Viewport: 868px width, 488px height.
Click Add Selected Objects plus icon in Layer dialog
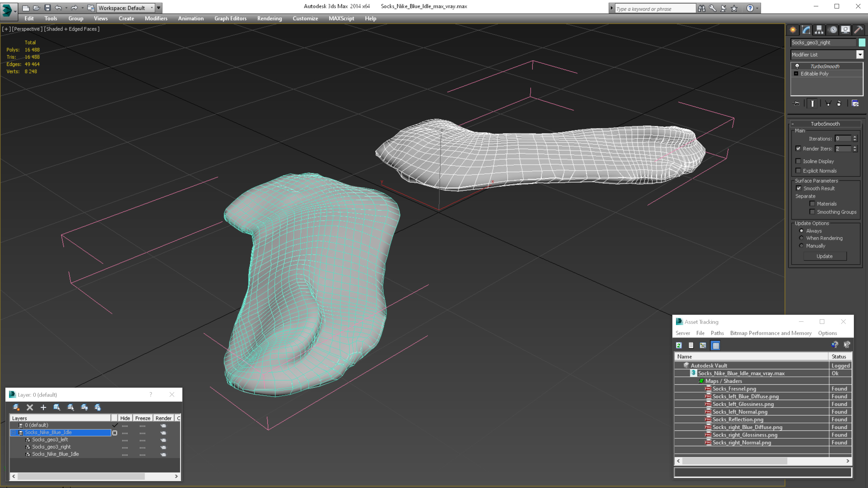pos(43,408)
